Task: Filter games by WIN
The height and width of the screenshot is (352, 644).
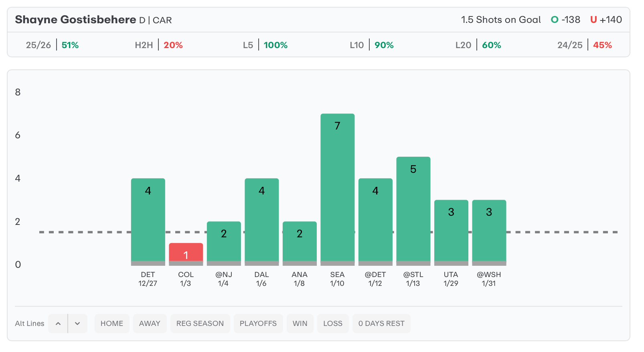Action: [300, 324]
